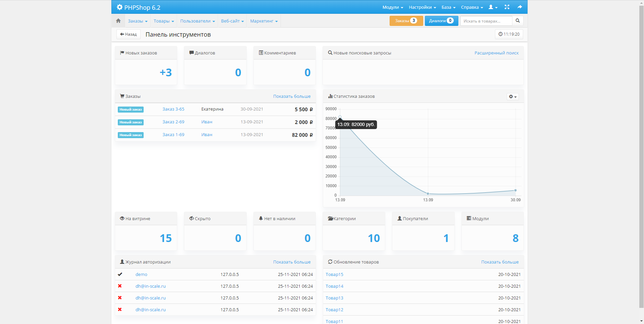Open the Настройки top menu
The image size is (644, 324).
(x=422, y=7)
